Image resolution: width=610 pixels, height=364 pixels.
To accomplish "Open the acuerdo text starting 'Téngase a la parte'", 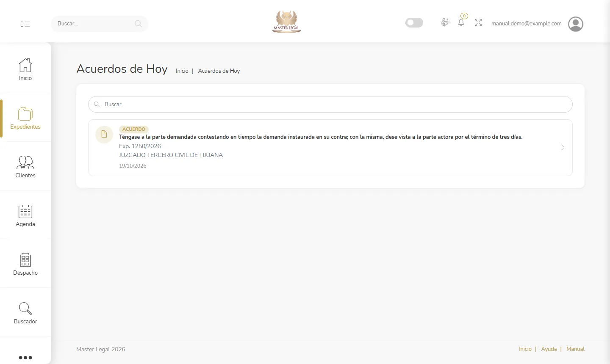I will tap(321, 137).
